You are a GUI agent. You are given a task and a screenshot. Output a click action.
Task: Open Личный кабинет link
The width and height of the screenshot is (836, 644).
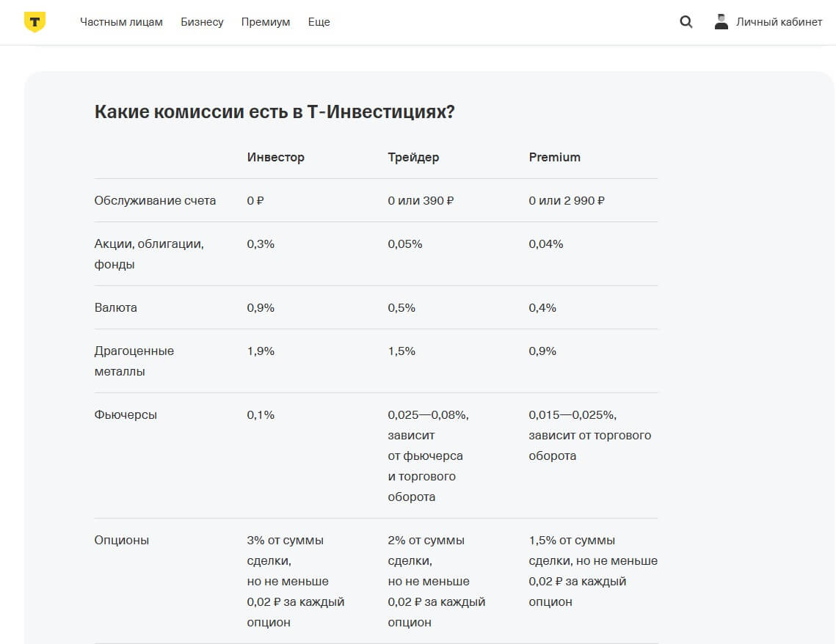[779, 22]
